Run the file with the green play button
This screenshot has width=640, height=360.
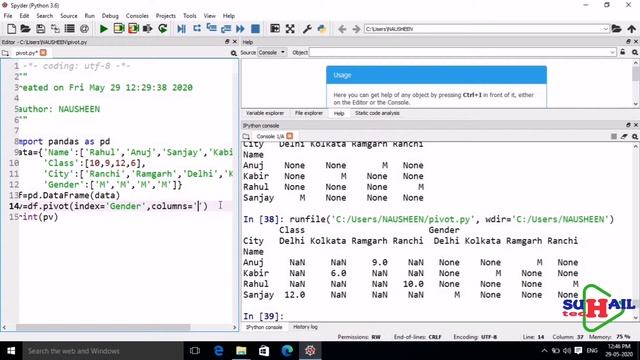pos(104,29)
